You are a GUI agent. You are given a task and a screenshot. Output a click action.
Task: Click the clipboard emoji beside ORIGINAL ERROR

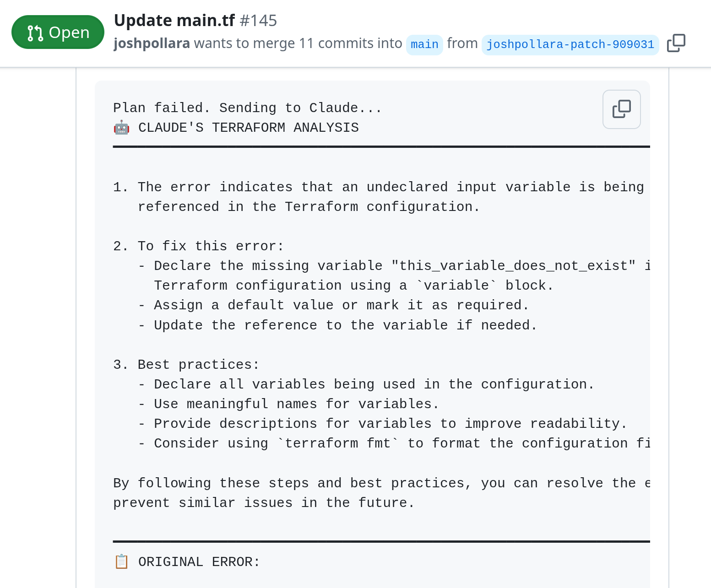121,562
